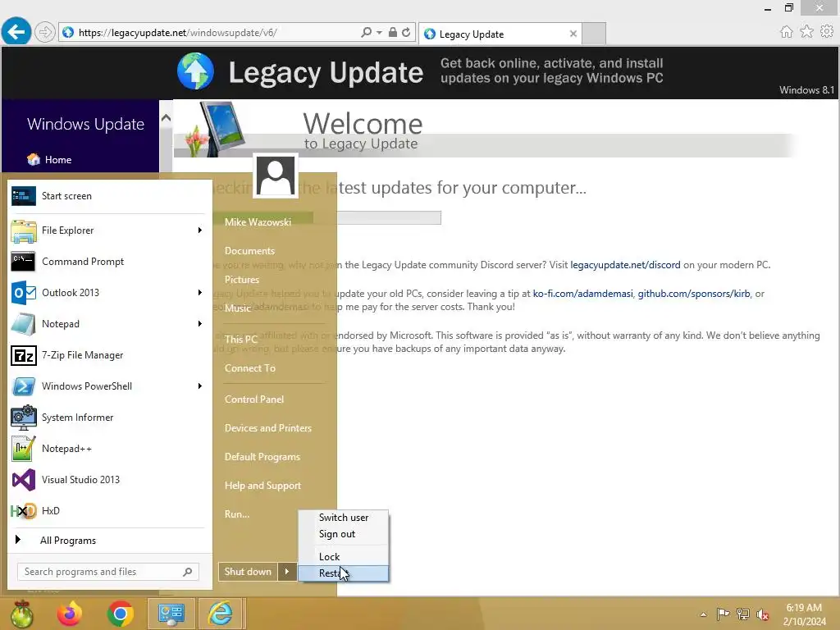Open a new blank tab button
This screenshot has height=630, width=840.
click(594, 33)
